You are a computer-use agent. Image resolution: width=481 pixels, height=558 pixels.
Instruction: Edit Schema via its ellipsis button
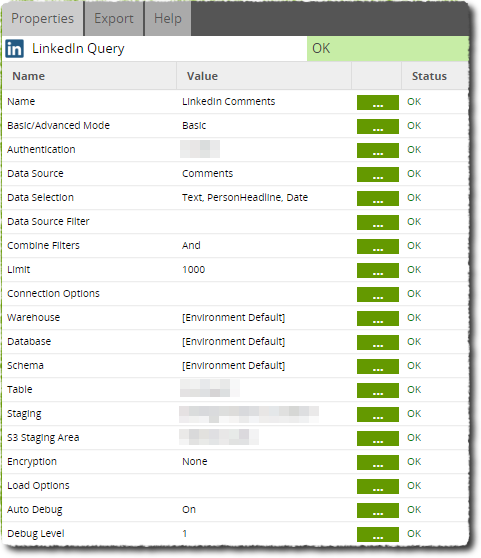click(x=378, y=366)
